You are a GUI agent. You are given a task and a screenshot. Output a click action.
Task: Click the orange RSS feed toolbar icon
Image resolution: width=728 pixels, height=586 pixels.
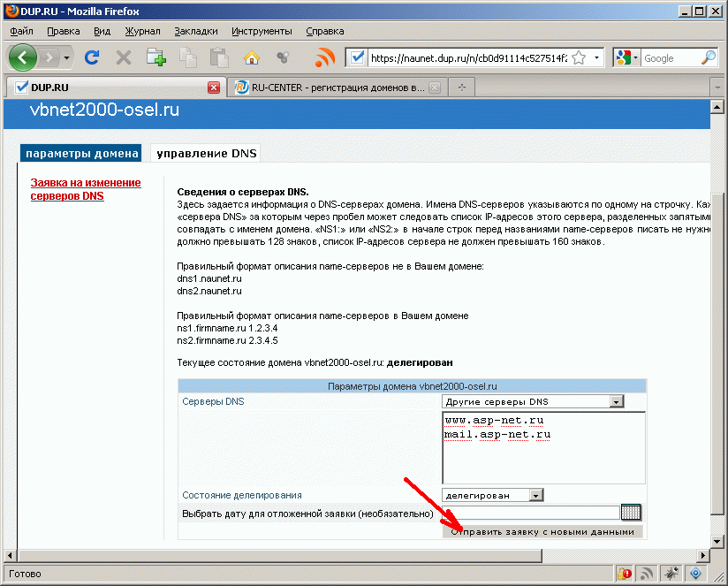tap(324, 57)
